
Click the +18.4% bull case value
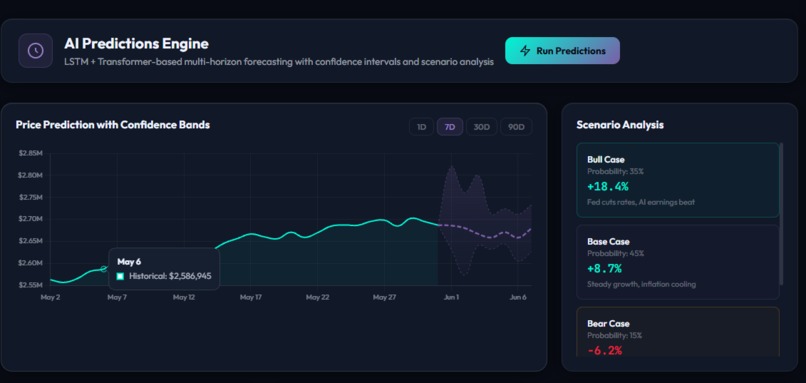click(x=608, y=187)
